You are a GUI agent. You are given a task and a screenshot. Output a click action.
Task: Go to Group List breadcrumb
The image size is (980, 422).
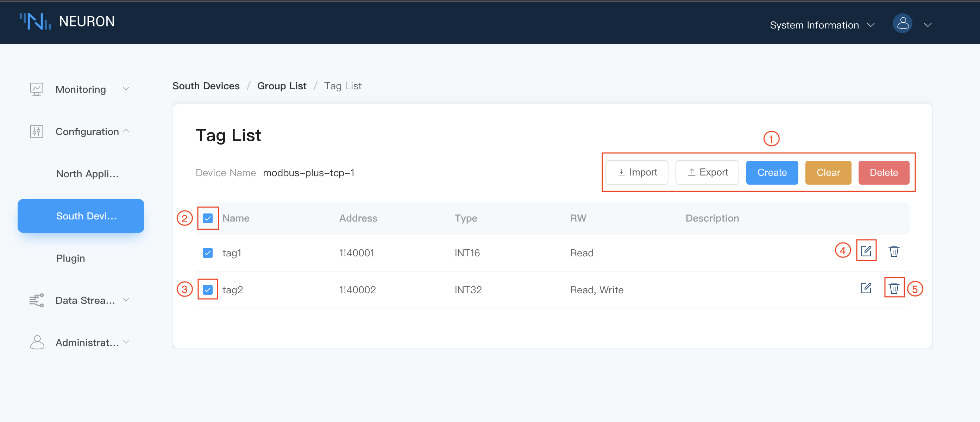click(x=282, y=86)
